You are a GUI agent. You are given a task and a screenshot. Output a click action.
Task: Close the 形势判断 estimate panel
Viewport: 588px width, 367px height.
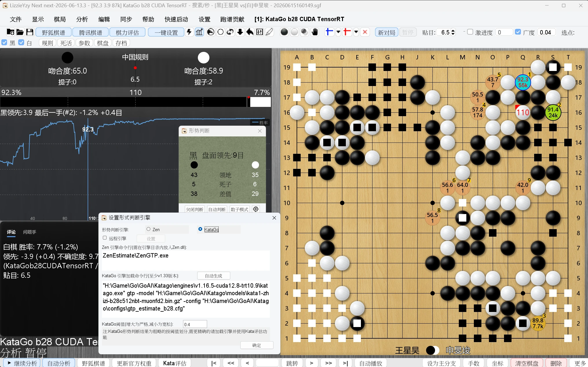pos(260,131)
